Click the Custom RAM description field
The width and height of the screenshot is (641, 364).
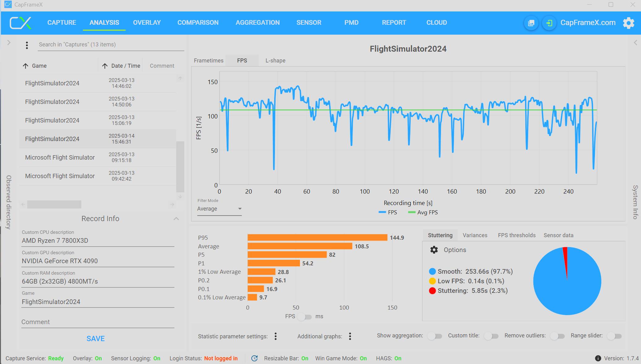(98, 281)
